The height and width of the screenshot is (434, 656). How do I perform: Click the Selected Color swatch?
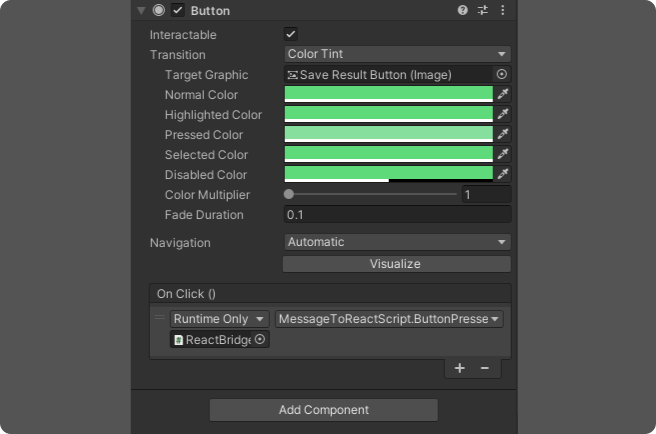coord(389,154)
